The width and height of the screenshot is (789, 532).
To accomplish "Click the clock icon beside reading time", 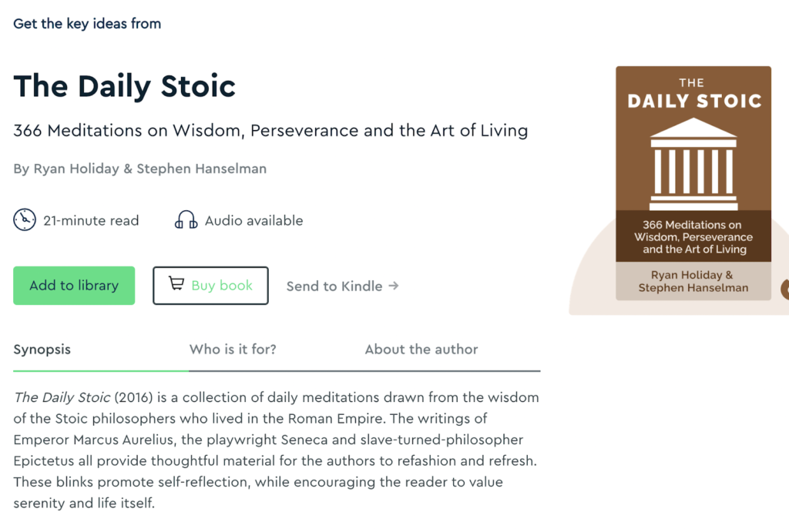I will point(25,220).
